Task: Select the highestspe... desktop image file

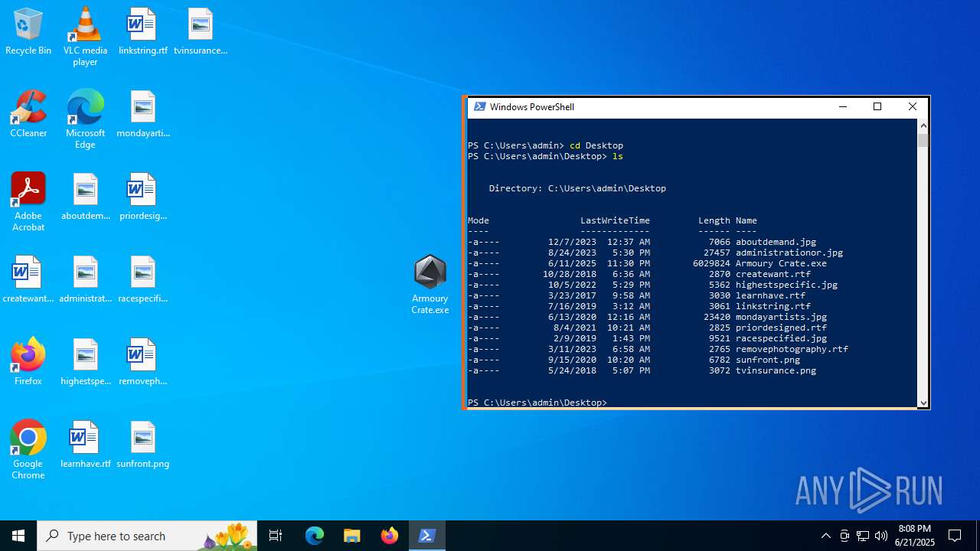Action: [x=85, y=363]
